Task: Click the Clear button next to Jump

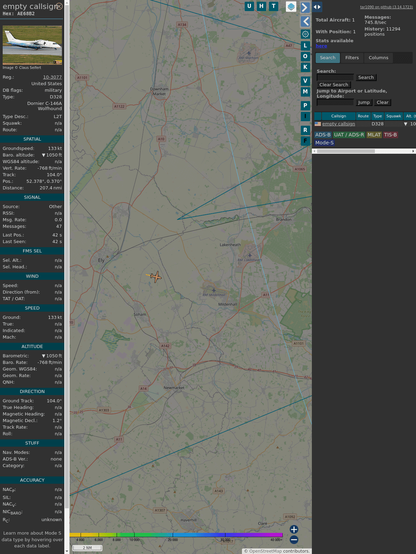Action: (x=382, y=102)
